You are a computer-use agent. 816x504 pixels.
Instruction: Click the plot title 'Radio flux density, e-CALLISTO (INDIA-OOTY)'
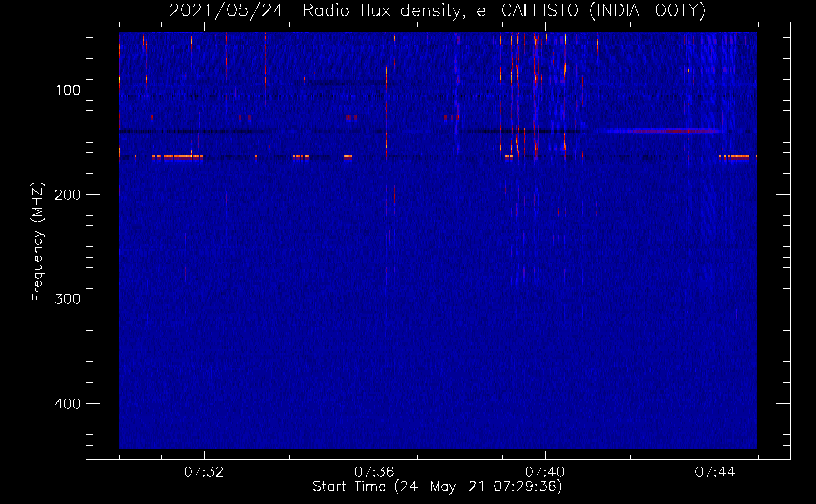(x=503, y=10)
